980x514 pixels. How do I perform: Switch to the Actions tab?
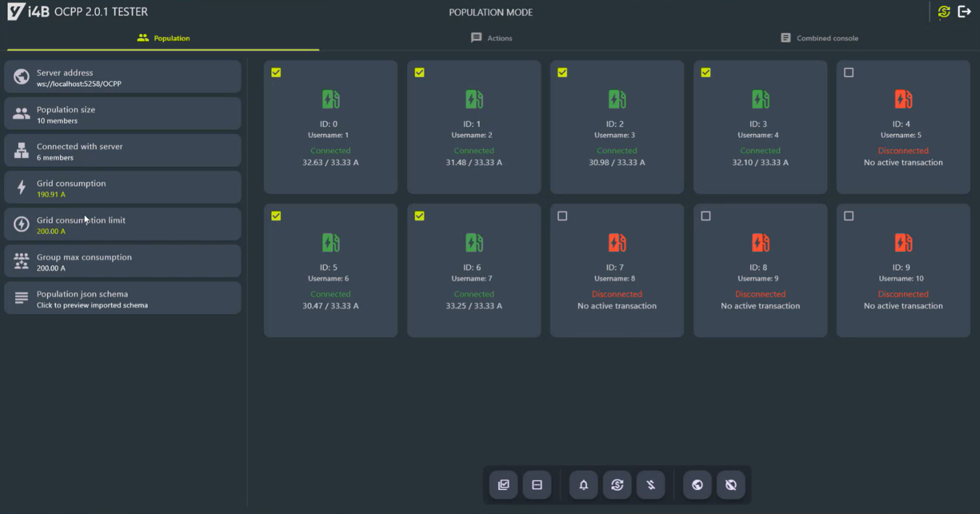(491, 38)
